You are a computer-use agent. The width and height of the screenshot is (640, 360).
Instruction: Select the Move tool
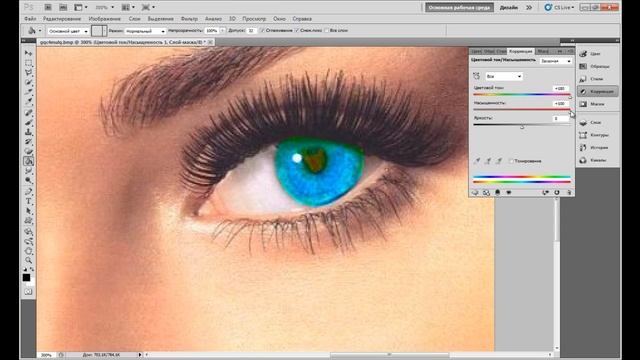(x=28, y=53)
